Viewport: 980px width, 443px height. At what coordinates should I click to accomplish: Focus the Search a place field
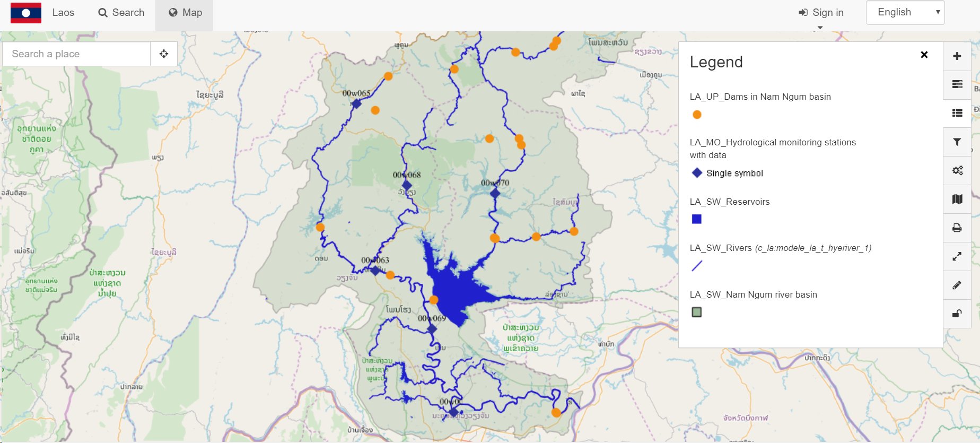(77, 54)
